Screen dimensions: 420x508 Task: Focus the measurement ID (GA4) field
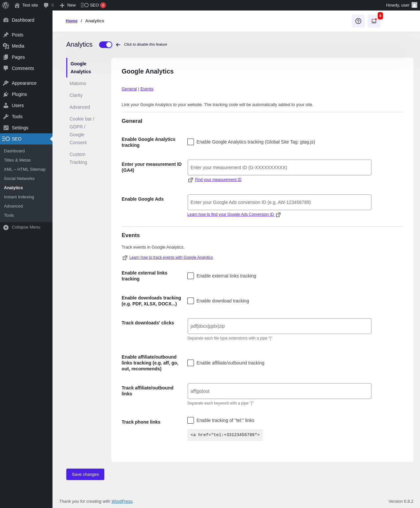(280, 167)
